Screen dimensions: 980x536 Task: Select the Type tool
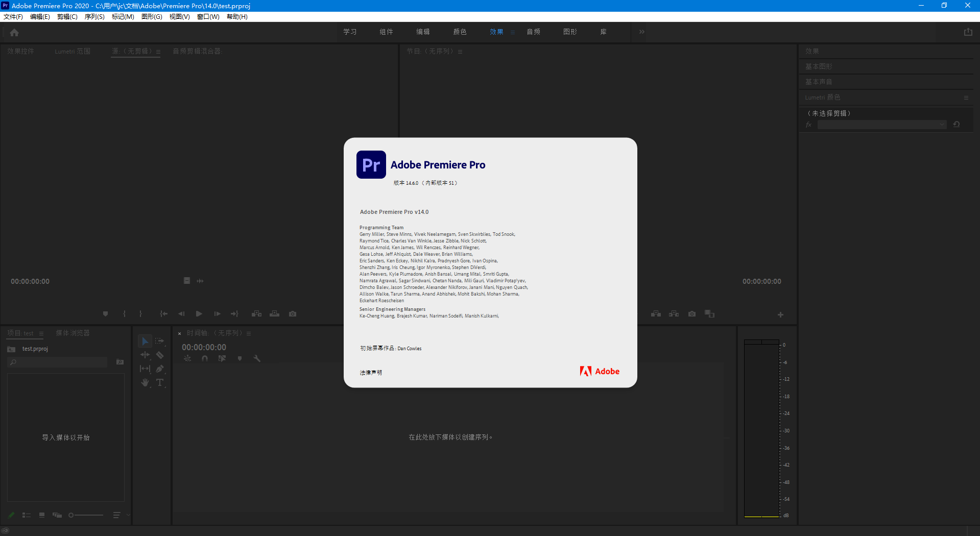(x=160, y=382)
